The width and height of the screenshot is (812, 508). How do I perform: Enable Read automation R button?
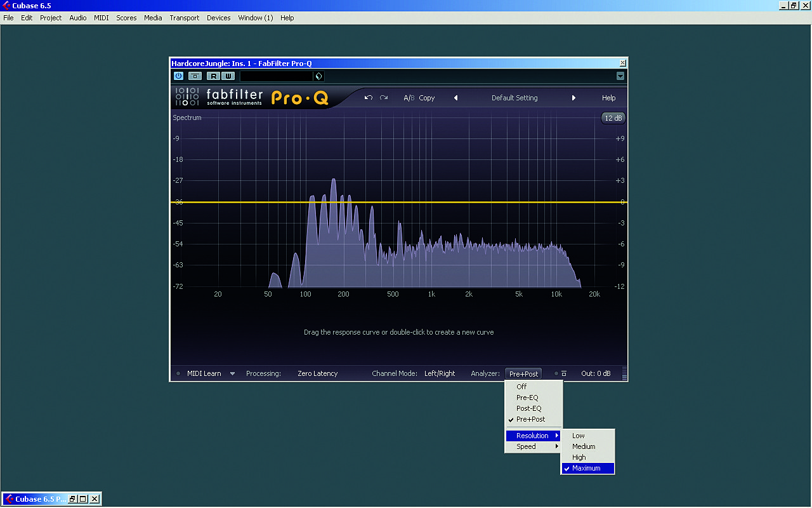(x=214, y=76)
